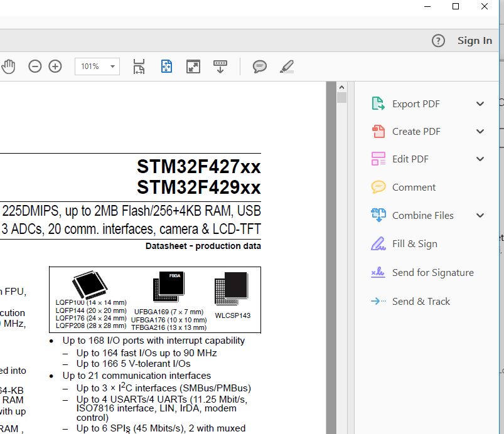The width and height of the screenshot is (504, 434).
Task: Minimize the Acrobat window
Action: [427, 6]
